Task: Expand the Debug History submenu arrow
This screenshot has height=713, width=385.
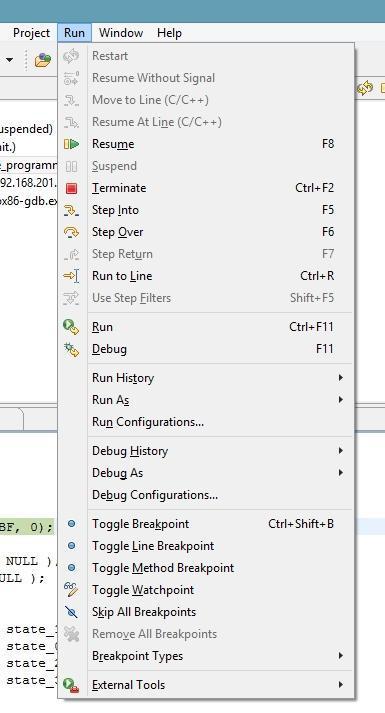Action: coord(340,451)
